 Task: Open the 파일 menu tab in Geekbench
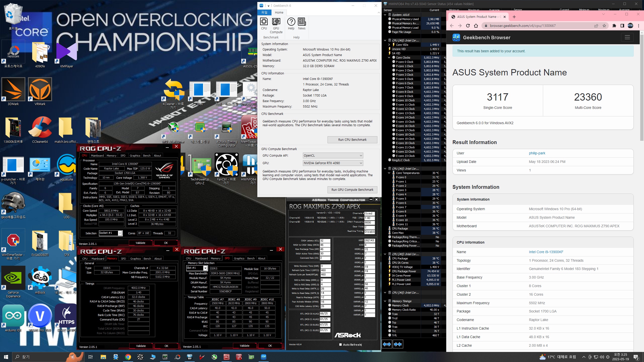(264, 12)
